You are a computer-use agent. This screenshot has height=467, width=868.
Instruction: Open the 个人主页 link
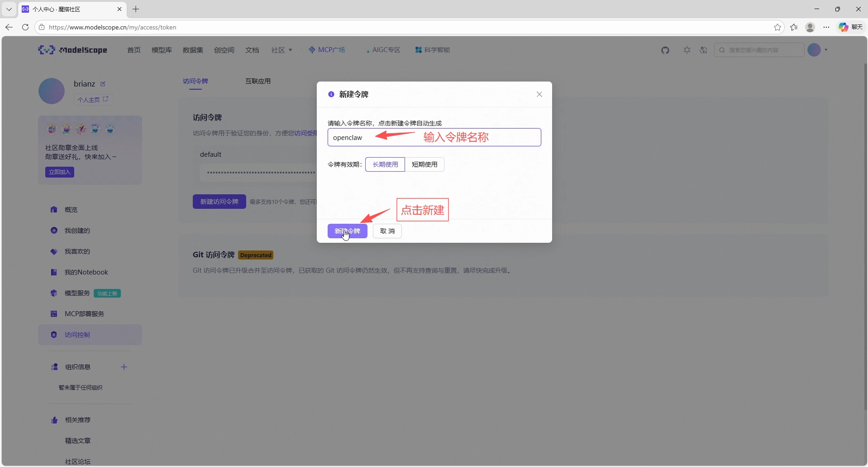93,100
